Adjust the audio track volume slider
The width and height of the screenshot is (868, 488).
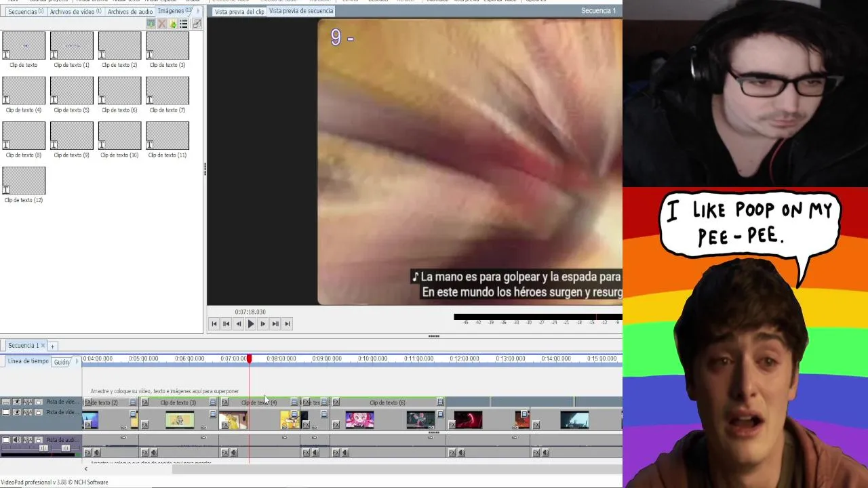click(43, 448)
